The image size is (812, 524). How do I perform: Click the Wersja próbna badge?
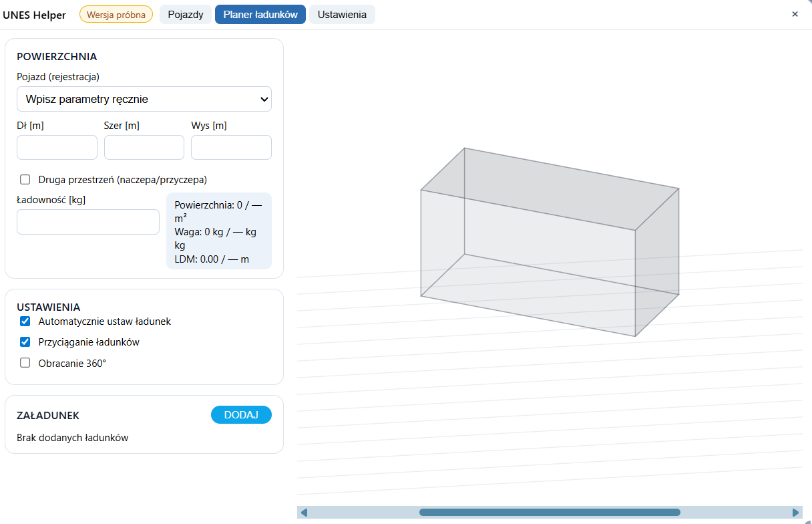(116, 15)
